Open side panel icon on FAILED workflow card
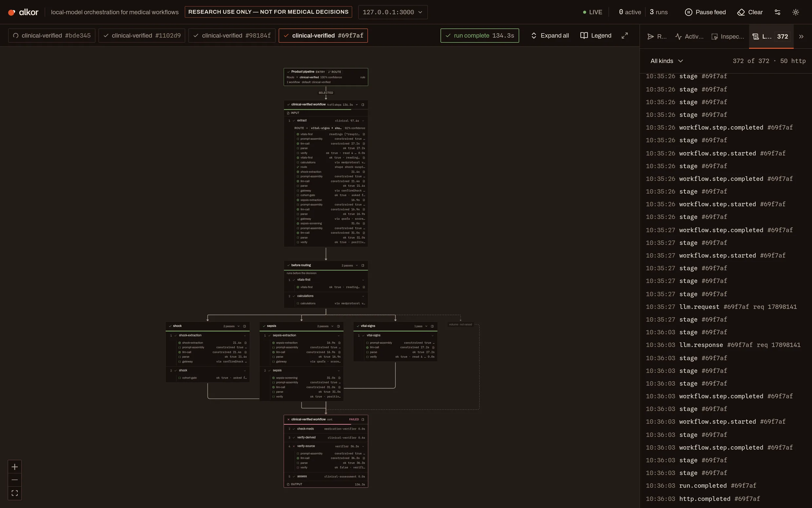This screenshot has height=508, width=812. [363, 419]
